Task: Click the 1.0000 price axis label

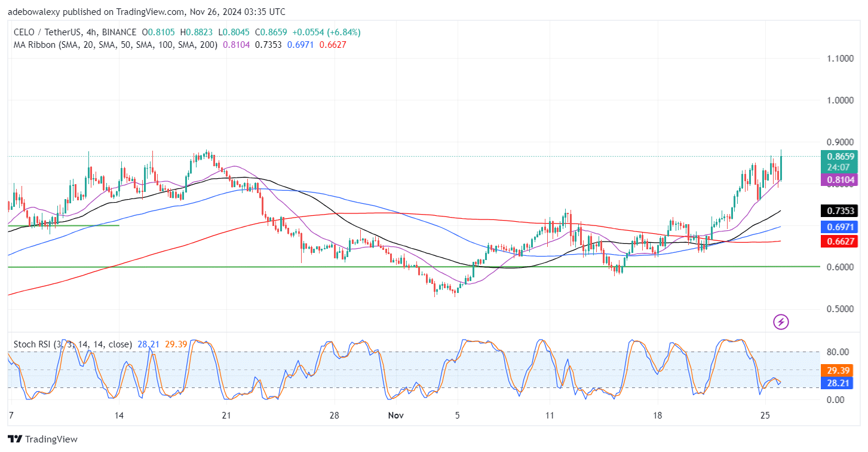Action: pyautogui.click(x=840, y=100)
